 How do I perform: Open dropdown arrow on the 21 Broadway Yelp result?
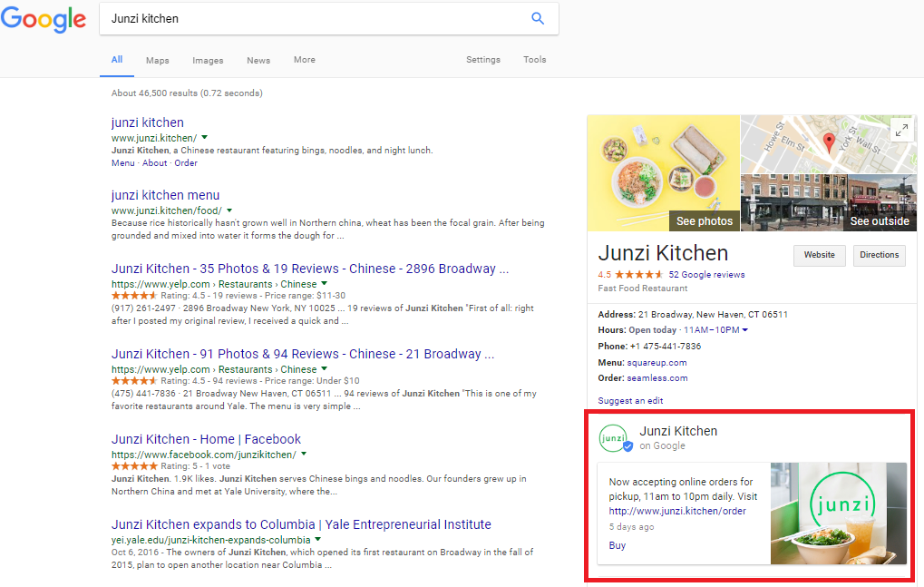click(324, 369)
